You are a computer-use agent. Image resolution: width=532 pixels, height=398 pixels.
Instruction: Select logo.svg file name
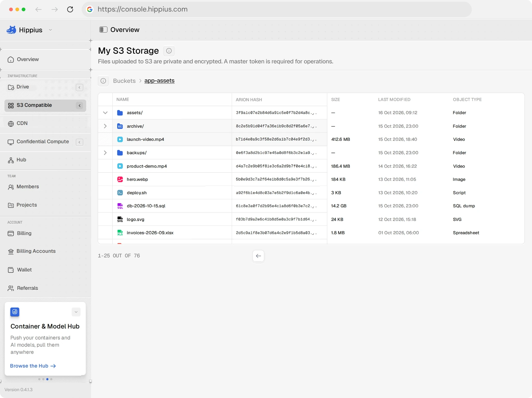136,219
